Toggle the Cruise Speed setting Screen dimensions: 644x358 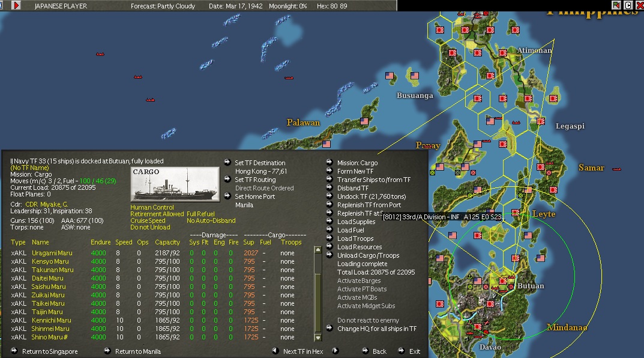click(x=148, y=220)
